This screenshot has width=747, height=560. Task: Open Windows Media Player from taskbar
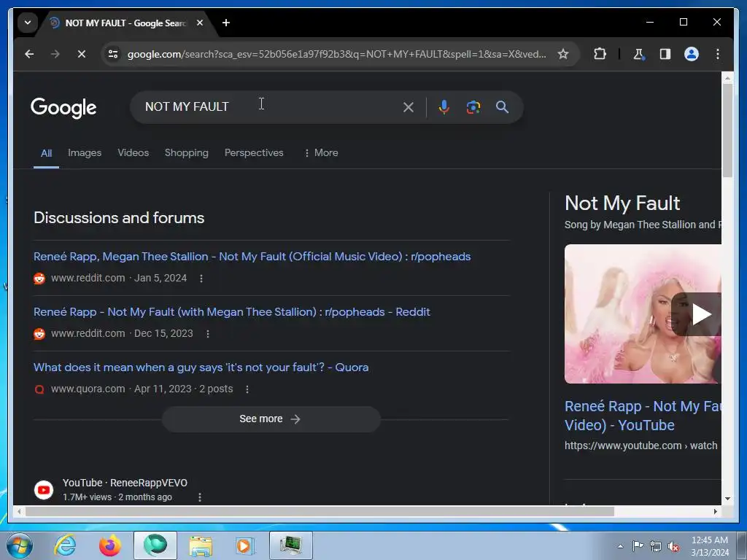coord(245,545)
